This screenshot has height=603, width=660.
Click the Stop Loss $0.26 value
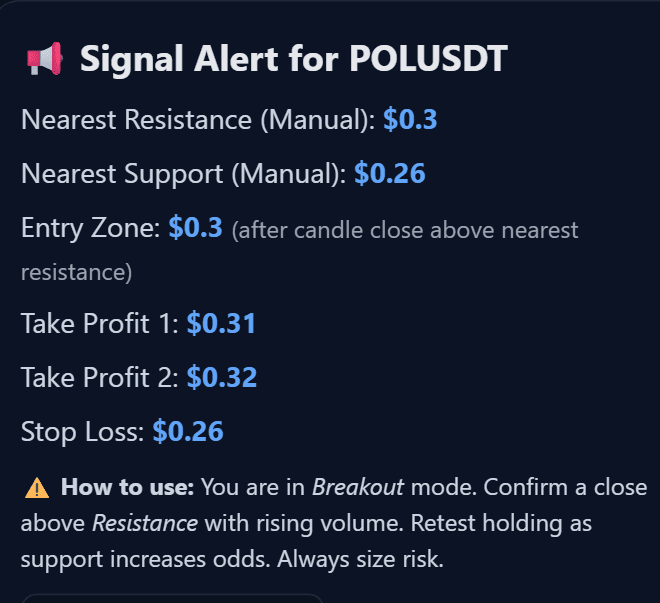[x=188, y=431]
